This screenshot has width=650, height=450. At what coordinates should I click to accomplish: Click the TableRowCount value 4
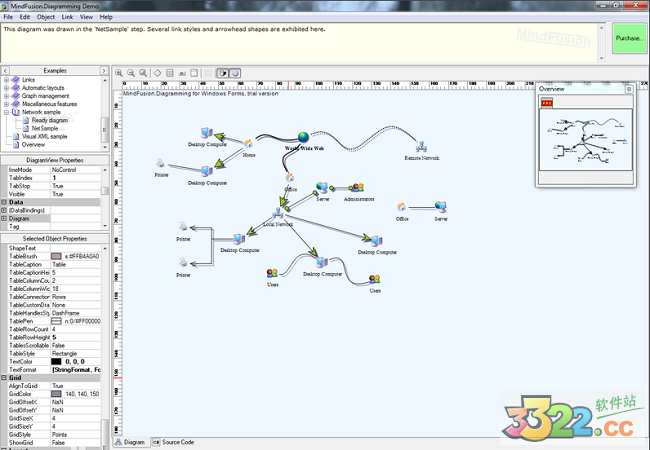click(76, 329)
